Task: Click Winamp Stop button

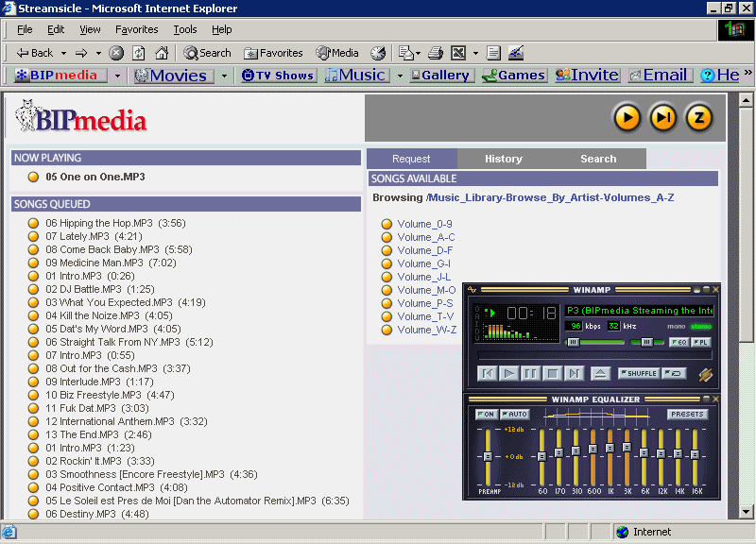Action: point(553,373)
